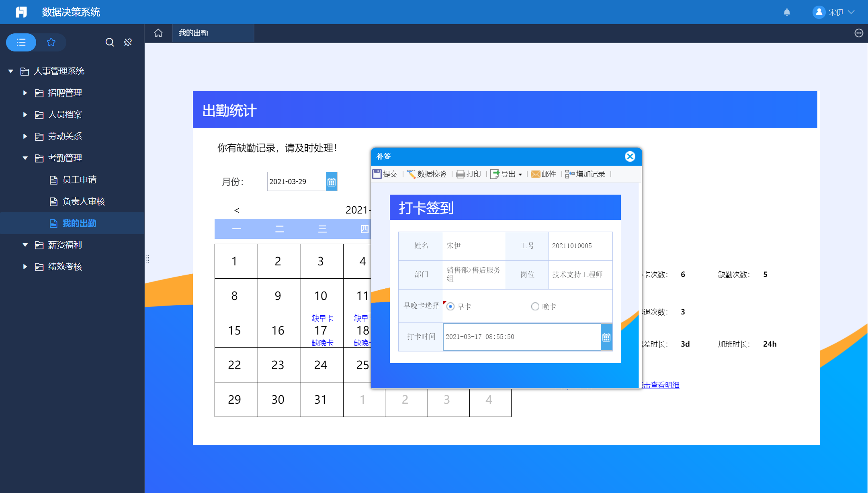Open the home tab icon

tap(158, 33)
